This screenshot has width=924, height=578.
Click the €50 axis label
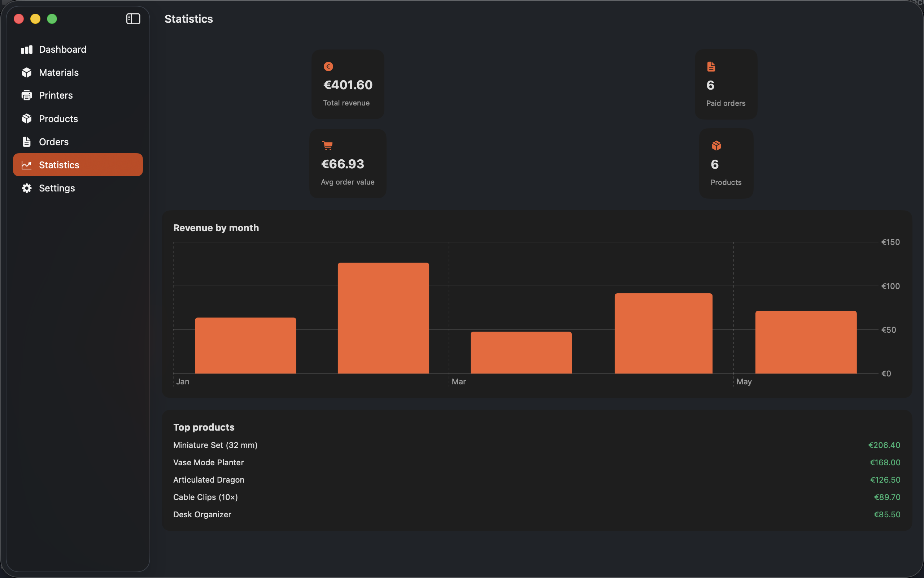tap(889, 330)
